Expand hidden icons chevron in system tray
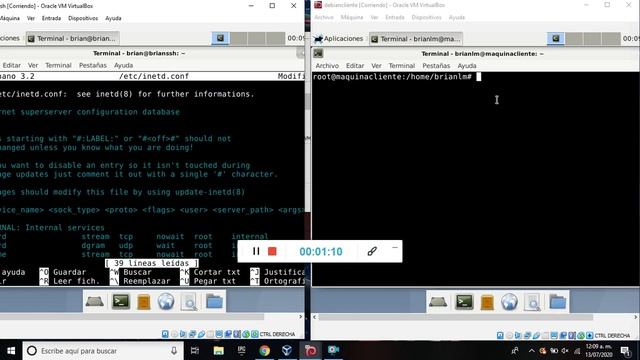Viewport: 640px width, 360px height. [x=531, y=351]
